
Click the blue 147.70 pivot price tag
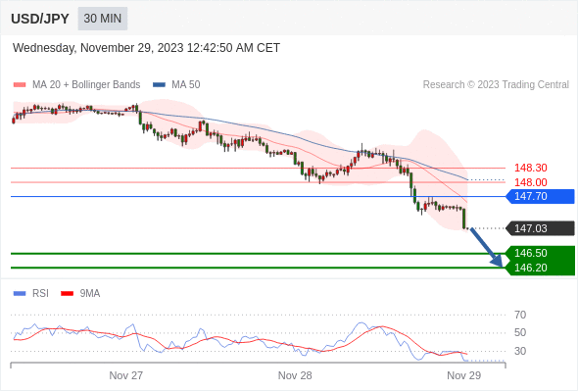[x=540, y=197]
